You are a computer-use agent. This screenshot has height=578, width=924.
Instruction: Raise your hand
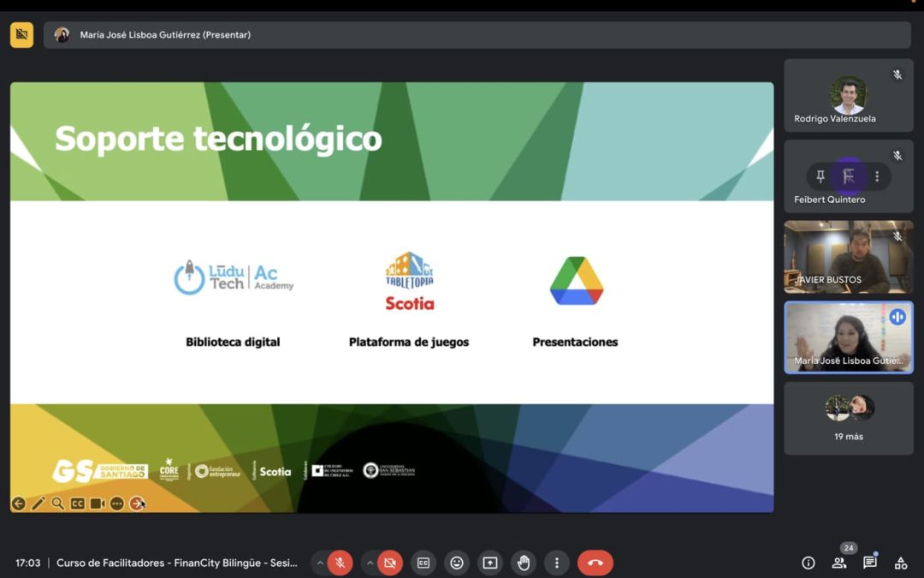pos(524,563)
